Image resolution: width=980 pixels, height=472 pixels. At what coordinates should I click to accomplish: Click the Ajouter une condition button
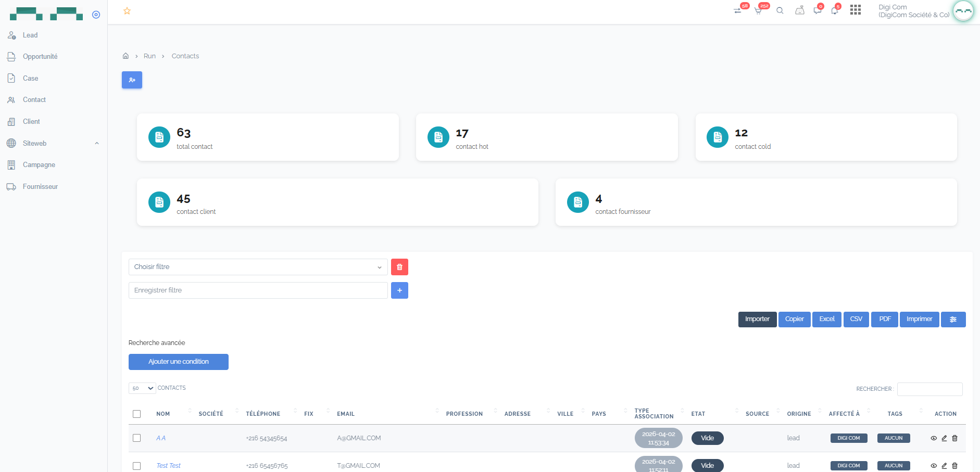click(179, 362)
